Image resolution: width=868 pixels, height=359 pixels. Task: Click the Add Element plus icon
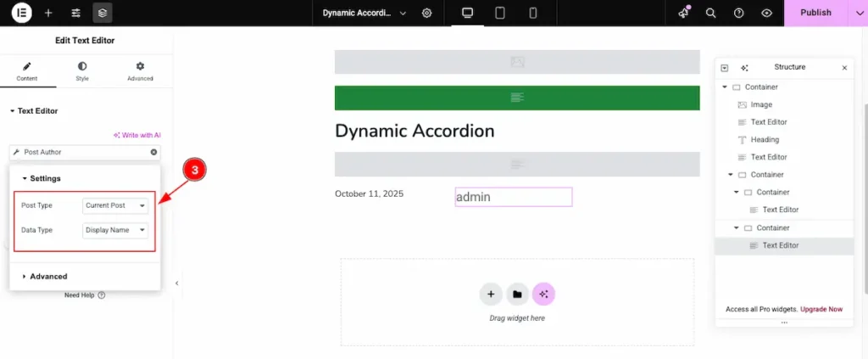click(x=48, y=13)
